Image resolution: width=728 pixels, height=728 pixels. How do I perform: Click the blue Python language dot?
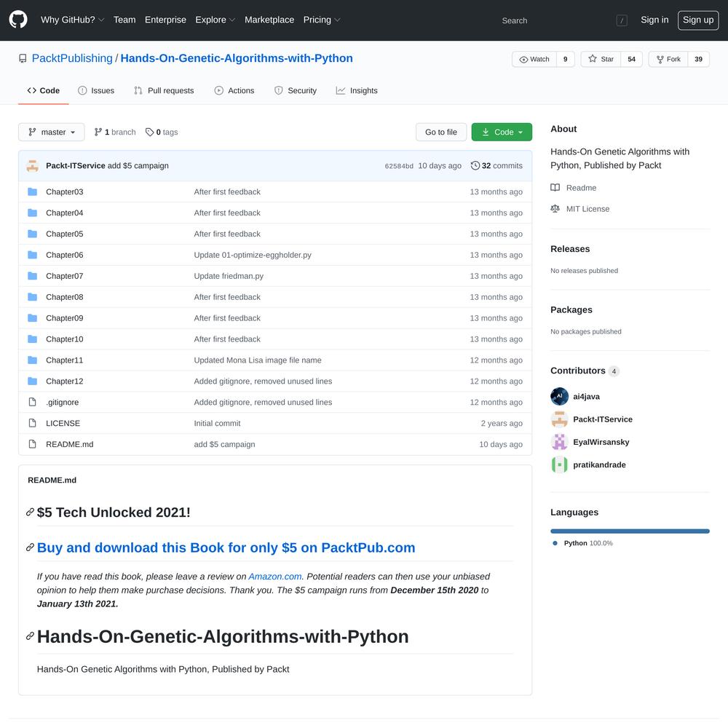coord(555,543)
